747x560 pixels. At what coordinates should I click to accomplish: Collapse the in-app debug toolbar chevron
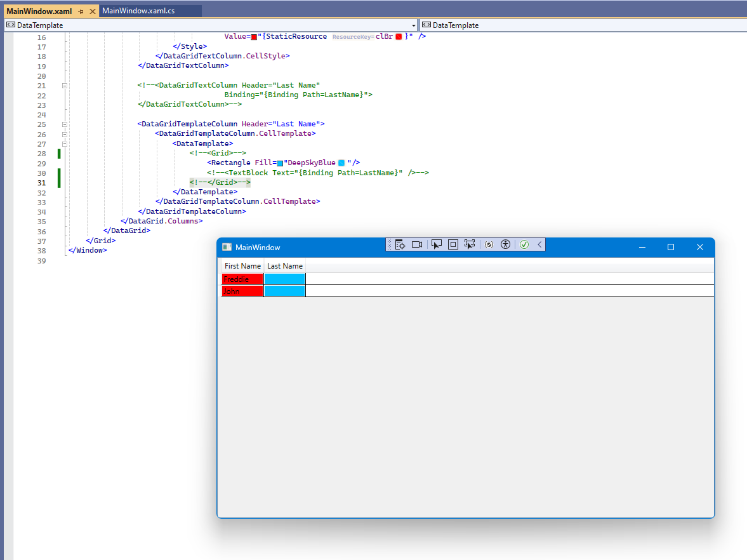click(x=539, y=244)
